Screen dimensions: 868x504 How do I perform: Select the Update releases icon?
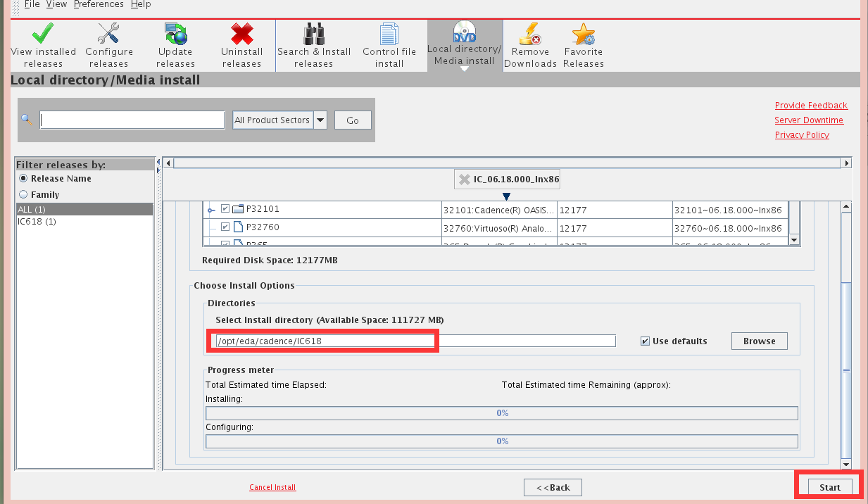[x=175, y=34]
